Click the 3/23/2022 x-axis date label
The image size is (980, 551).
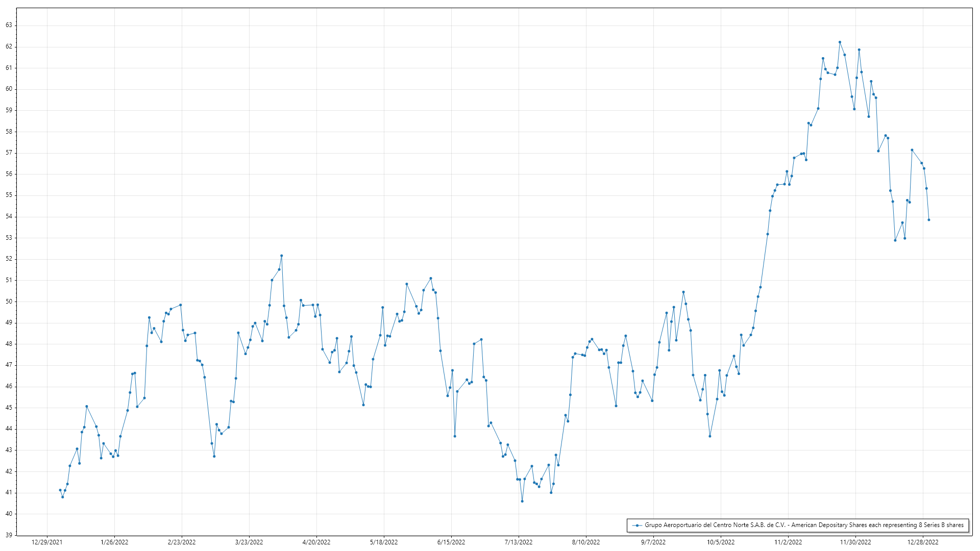[x=249, y=542]
